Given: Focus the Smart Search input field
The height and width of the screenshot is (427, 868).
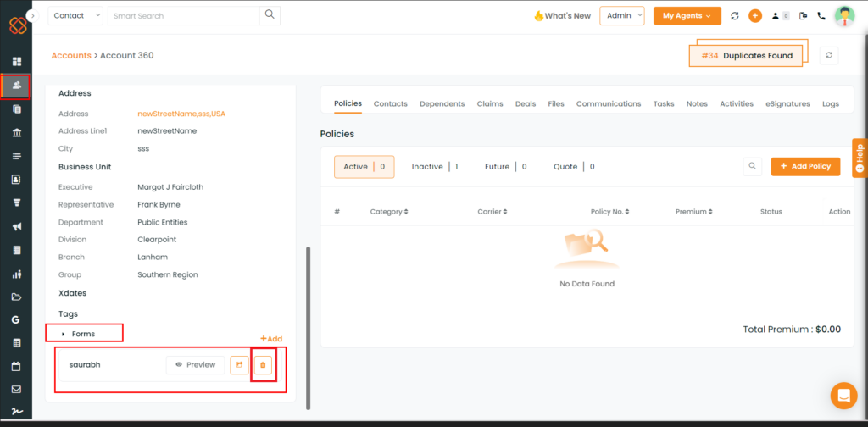Looking at the screenshot, I should (x=183, y=15).
